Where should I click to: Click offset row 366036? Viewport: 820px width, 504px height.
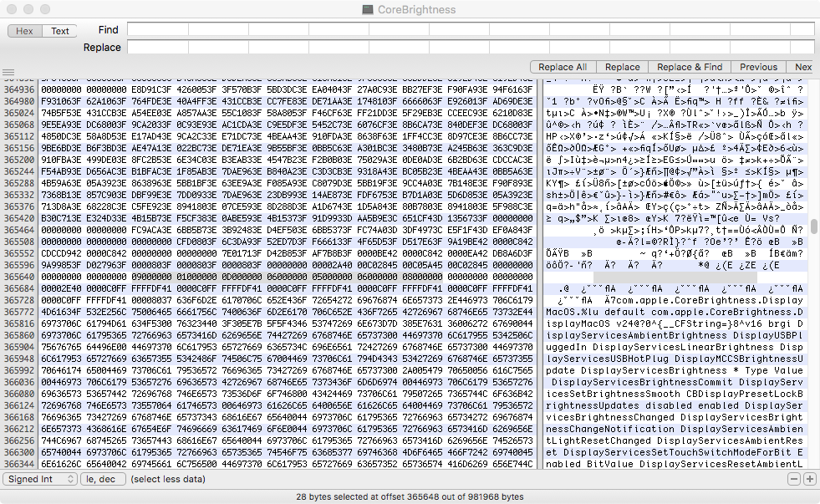[x=19, y=382]
